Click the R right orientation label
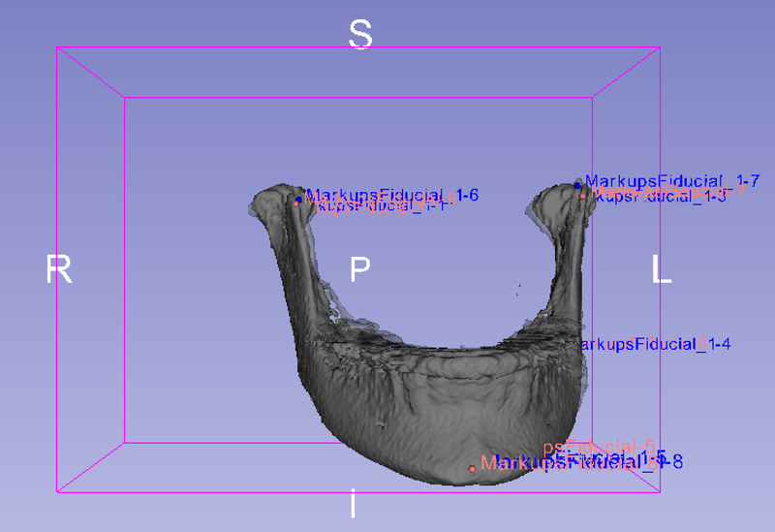This screenshot has height=532, width=775. coord(59,270)
